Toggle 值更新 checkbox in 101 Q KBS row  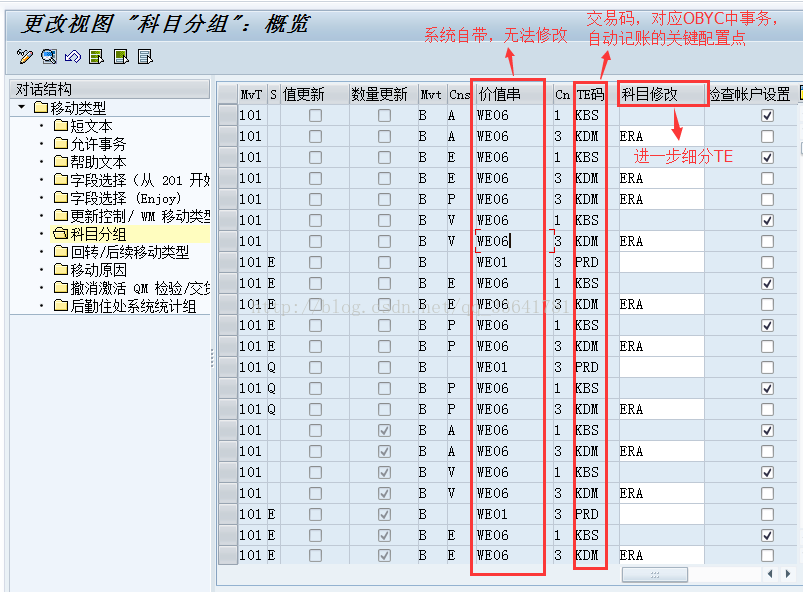(315, 389)
